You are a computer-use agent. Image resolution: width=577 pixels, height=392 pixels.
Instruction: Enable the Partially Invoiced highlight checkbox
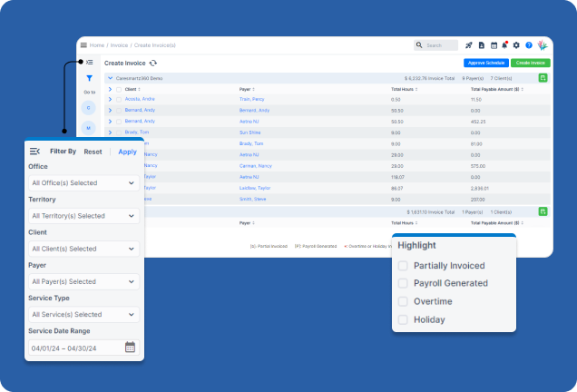(x=403, y=266)
